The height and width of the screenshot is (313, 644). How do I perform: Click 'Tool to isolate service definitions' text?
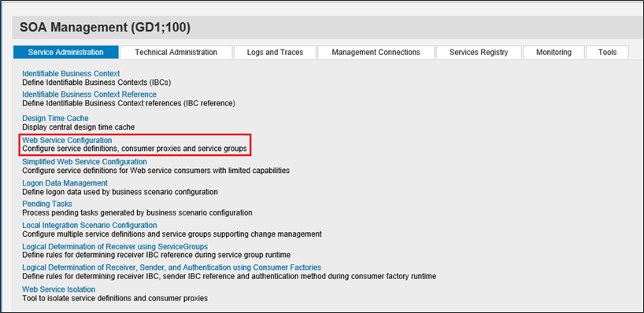coord(115,298)
